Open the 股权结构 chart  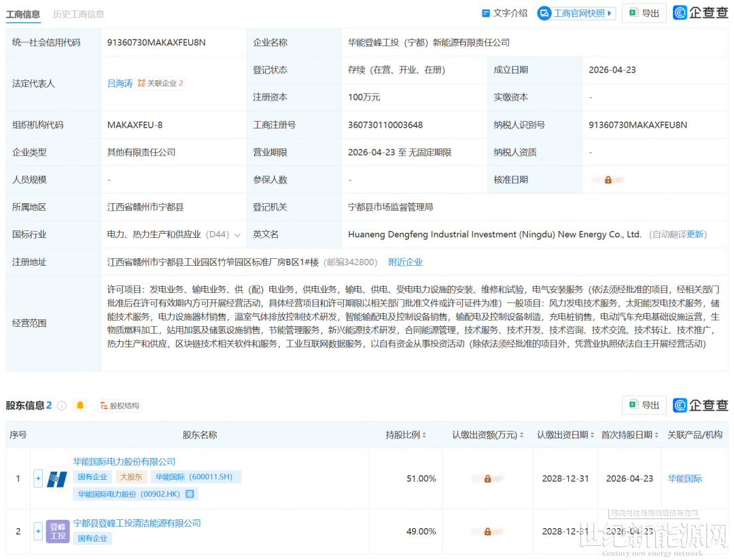(120, 406)
